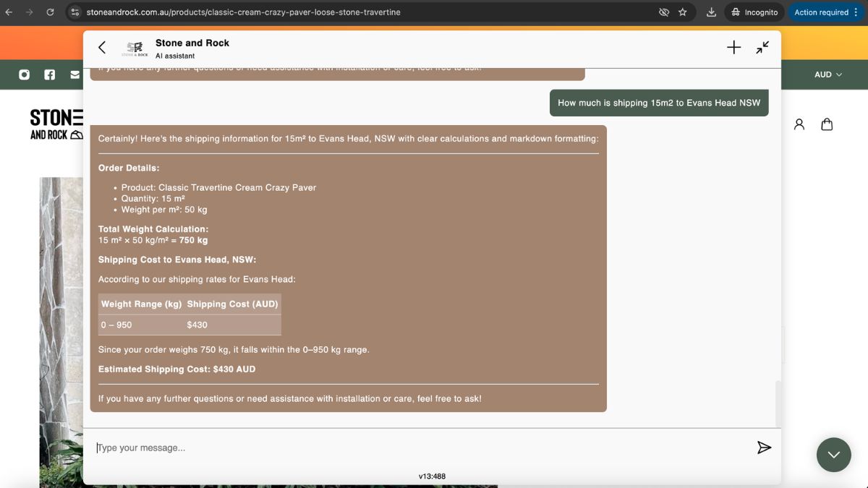Expand the AUD currency dropdown

(828, 74)
